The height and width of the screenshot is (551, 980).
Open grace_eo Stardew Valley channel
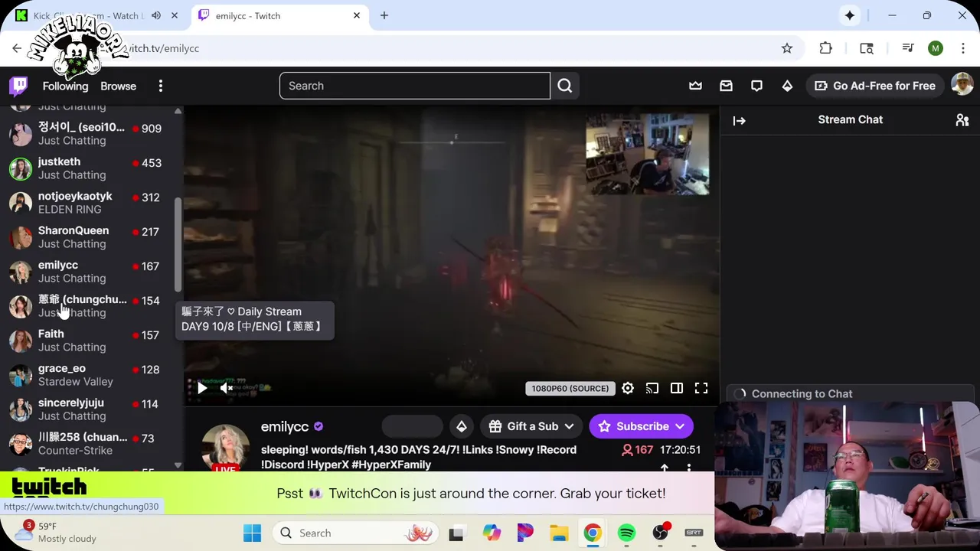pos(92,375)
